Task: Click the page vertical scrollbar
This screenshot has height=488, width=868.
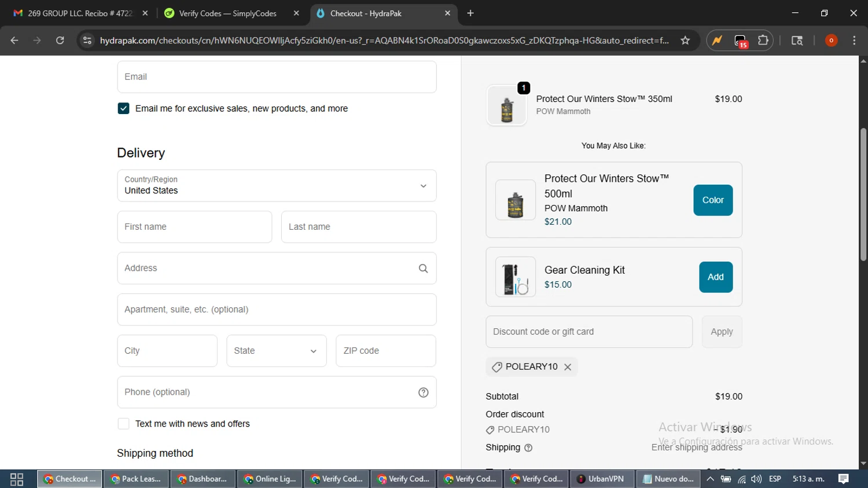Action: (x=863, y=194)
